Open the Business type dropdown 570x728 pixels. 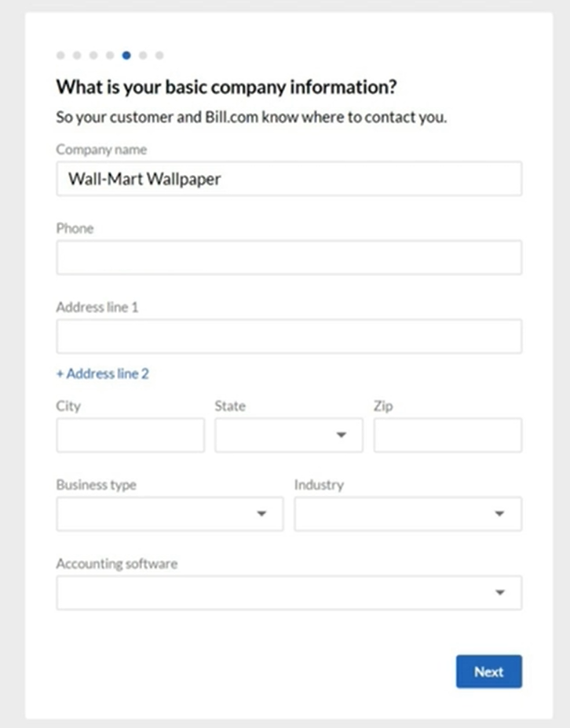coord(170,514)
